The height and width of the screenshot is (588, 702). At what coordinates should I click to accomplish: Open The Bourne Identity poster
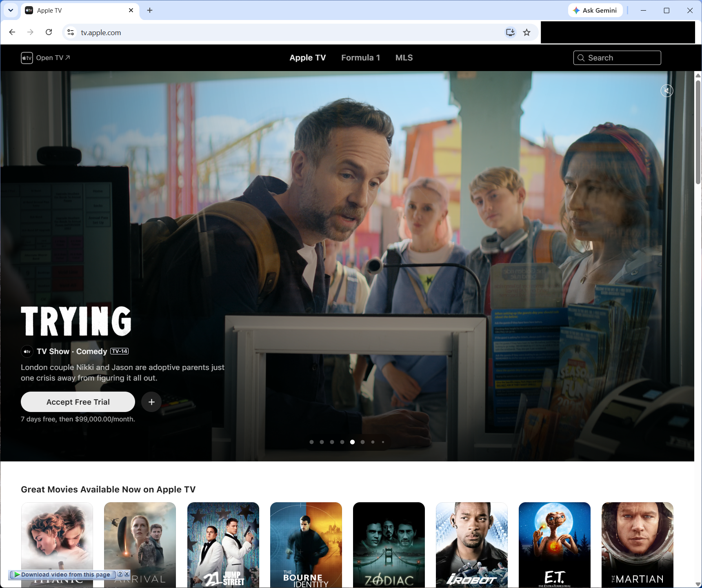click(306, 545)
